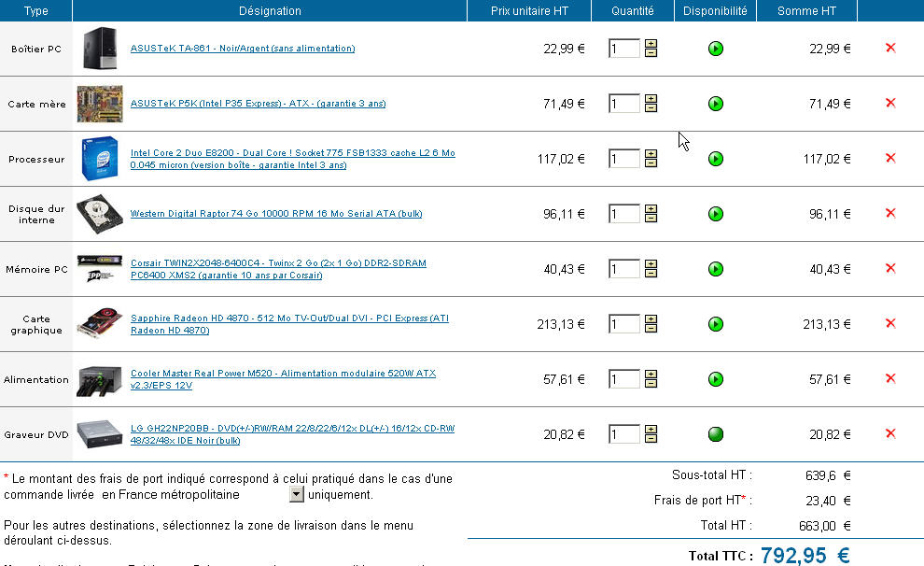924x566 pixels.
Task: Click green dot availability for LG DVD burner
Action: [715, 434]
